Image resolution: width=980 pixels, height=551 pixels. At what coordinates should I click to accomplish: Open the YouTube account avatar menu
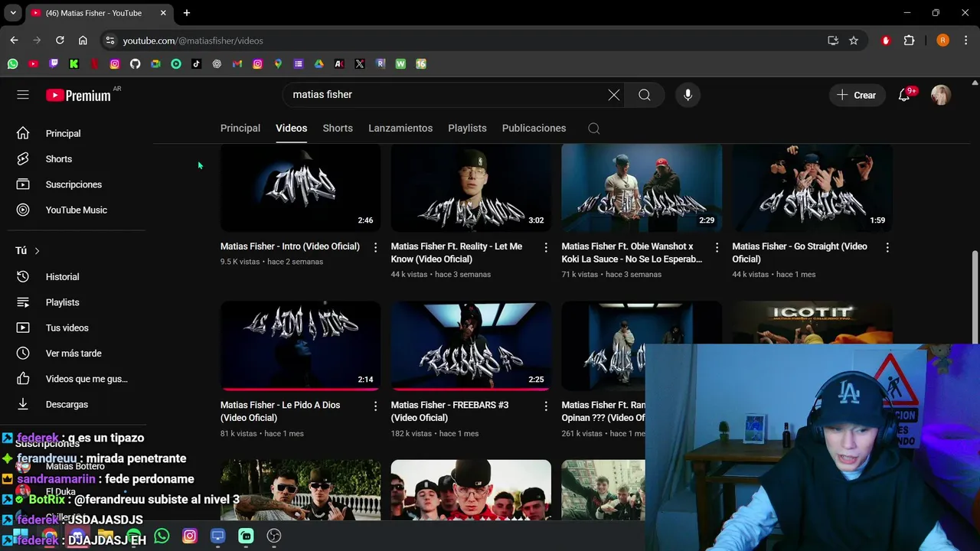tap(941, 95)
